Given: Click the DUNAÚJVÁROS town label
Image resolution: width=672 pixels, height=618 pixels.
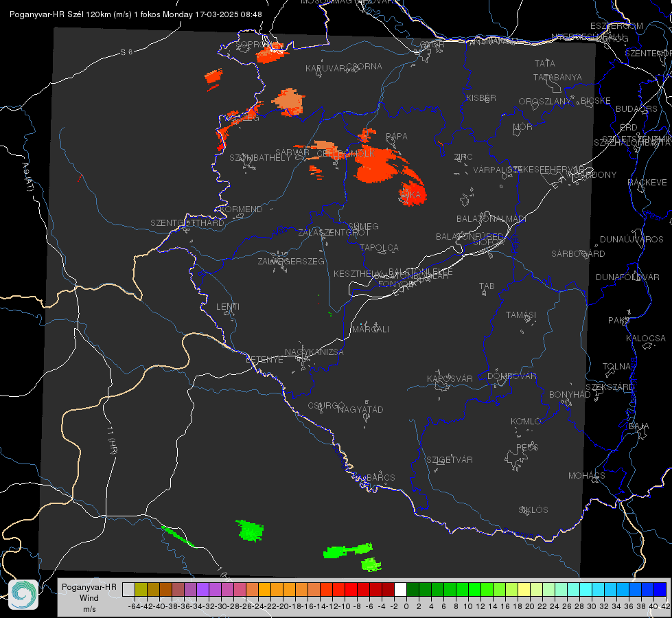Looking at the screenshot, I should point(632,240).
